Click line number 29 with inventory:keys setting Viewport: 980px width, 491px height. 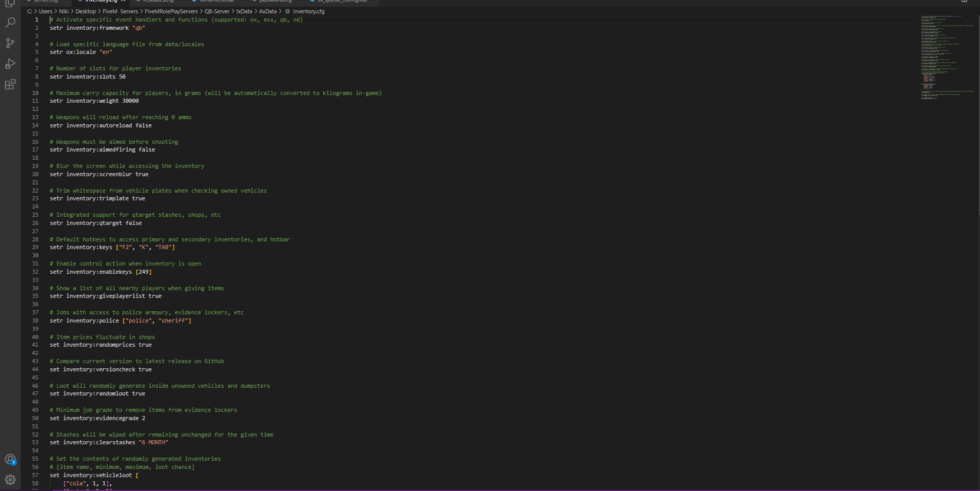[35, 247]
